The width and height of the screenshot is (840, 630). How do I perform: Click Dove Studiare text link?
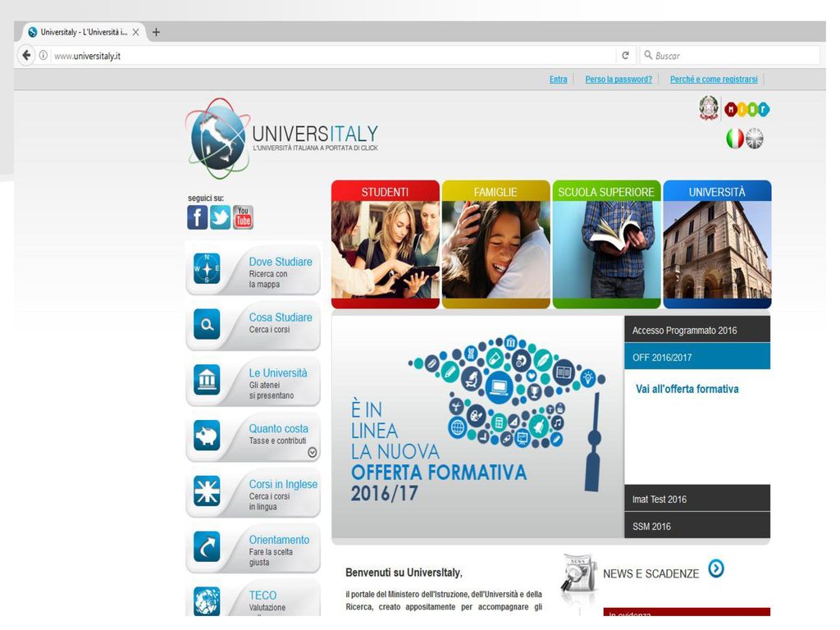281,262
